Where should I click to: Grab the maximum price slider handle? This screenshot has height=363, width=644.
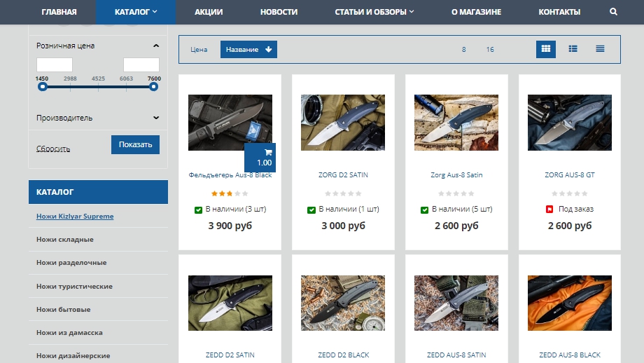[x=153, y=87]
